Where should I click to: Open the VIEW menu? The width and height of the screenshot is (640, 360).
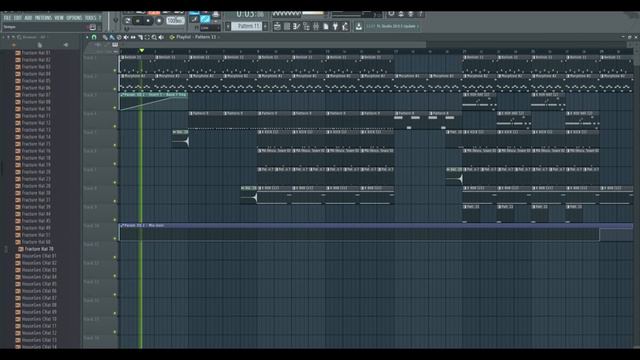pyautogui.click(x=59, y=18)
